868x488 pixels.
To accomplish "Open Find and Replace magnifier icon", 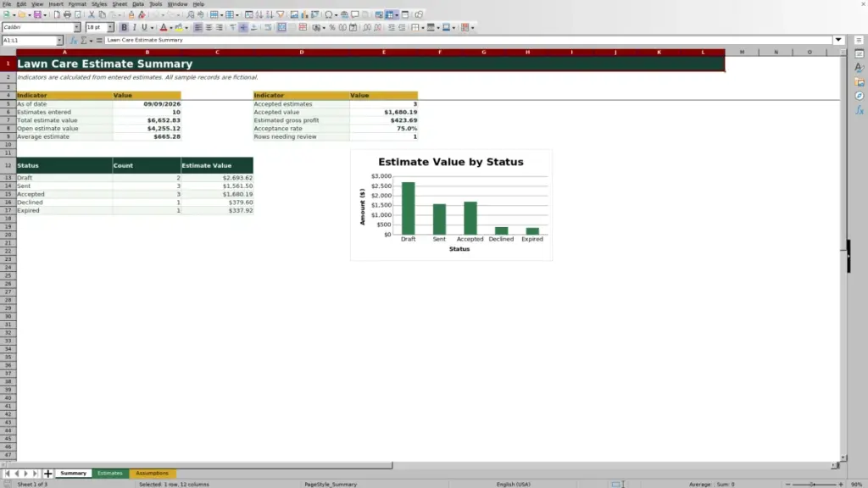I will [190, 14].
